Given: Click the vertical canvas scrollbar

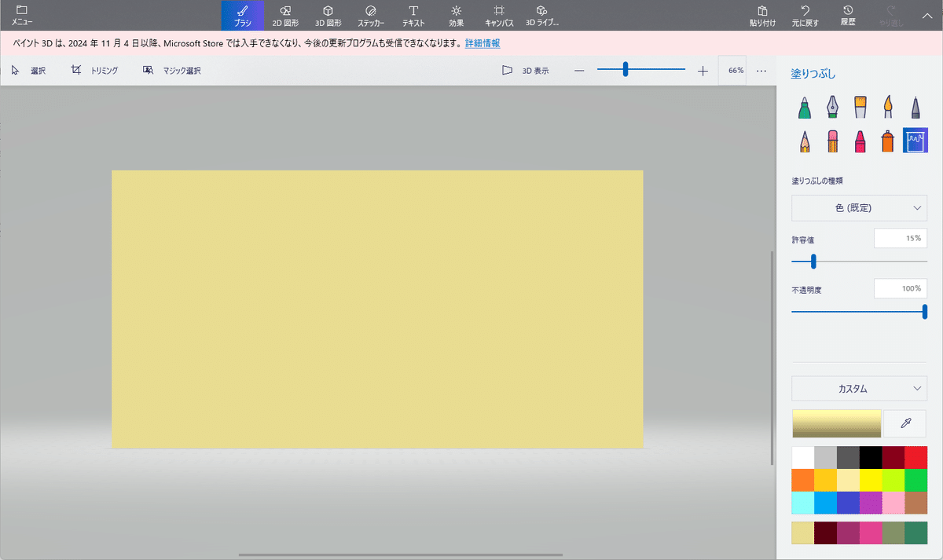Looking at the screenshot, I should pyautogui.click(x=772, y=357).
